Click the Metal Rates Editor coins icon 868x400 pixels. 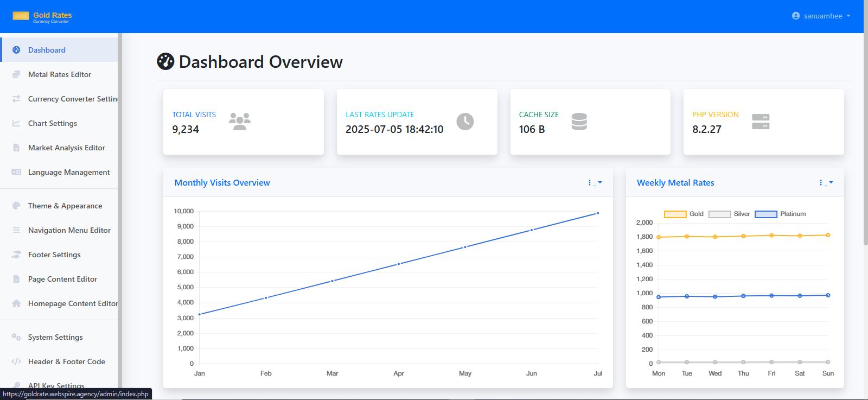click(16, 74)
